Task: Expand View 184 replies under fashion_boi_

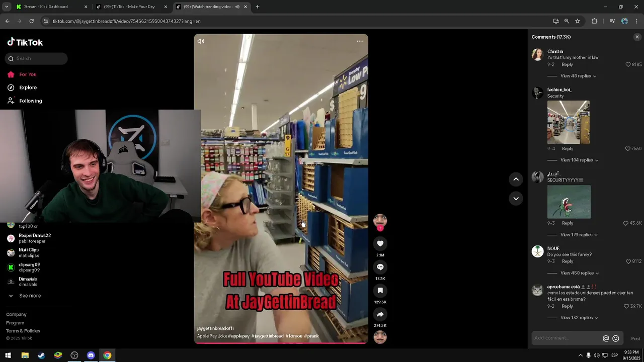Action: pos(579,160)
